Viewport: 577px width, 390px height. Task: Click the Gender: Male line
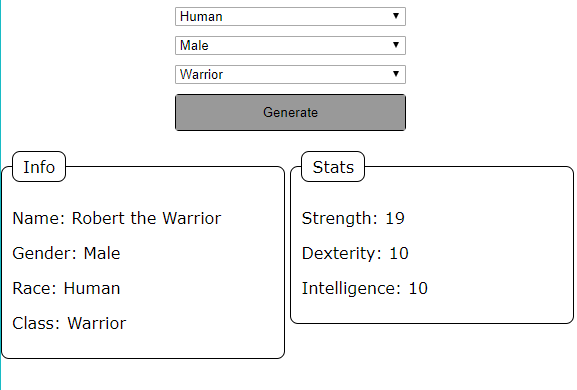tap(66, 253)
